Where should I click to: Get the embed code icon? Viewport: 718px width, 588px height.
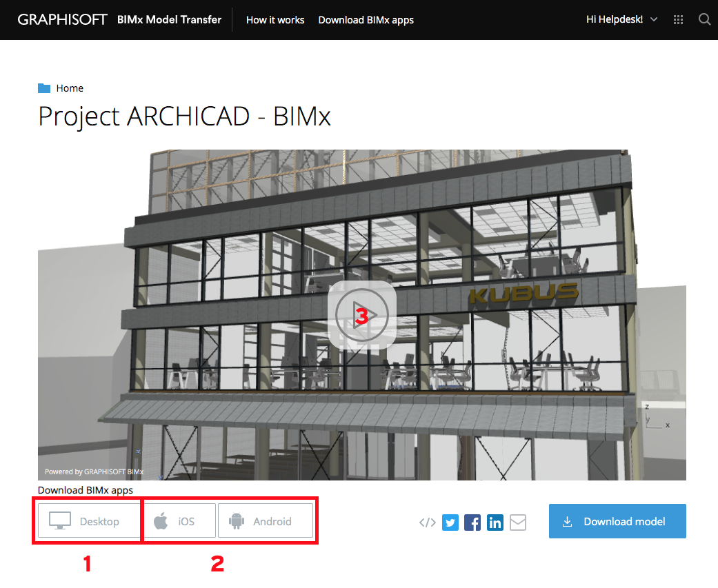[x=427, y=522]
